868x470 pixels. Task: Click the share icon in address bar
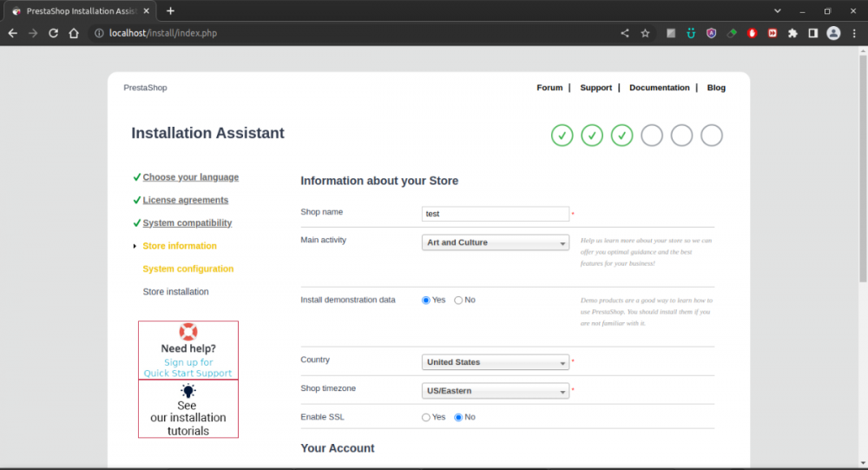pyautogui.click(x=625, y=33)
